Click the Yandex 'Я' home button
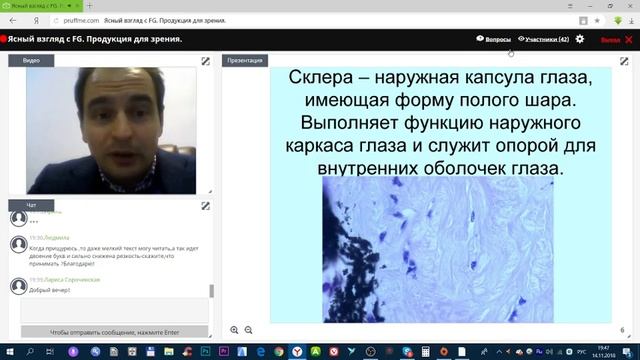 [36, 20]
